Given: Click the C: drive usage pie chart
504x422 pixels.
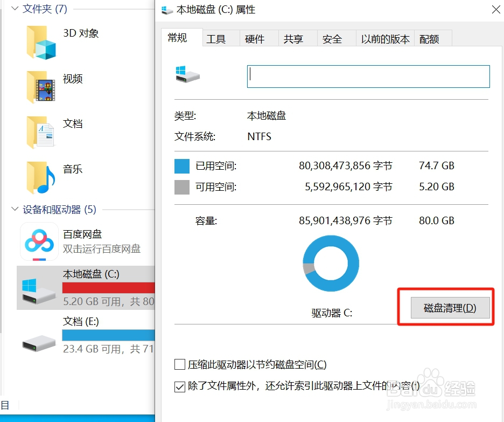Looking at the screenshot, I should 331,263.
